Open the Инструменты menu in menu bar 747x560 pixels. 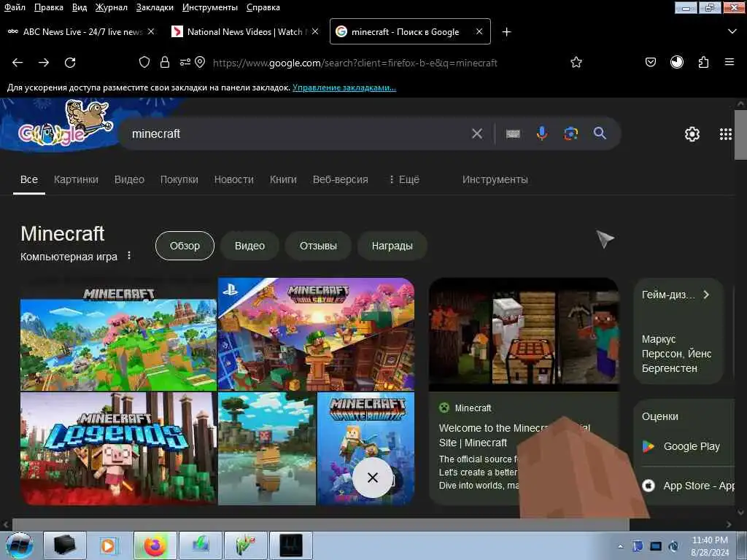pyautogui.click(x=210, y=7)
